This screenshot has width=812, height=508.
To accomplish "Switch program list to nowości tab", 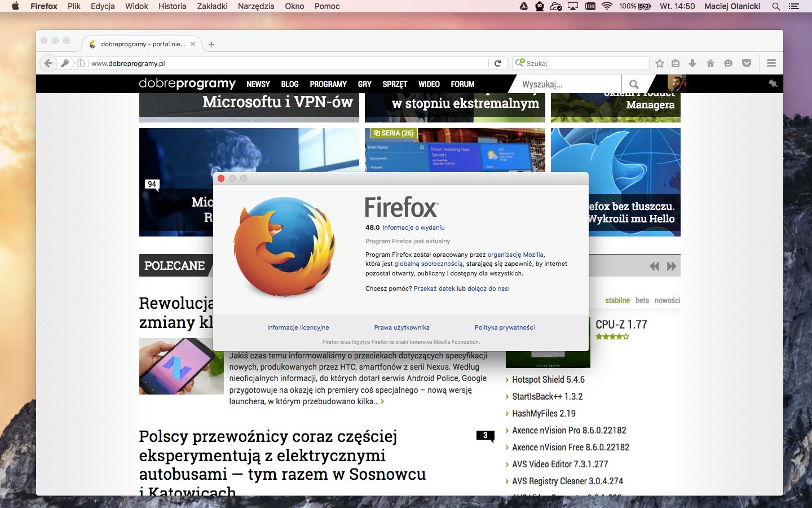I will (x=667, y=300).
